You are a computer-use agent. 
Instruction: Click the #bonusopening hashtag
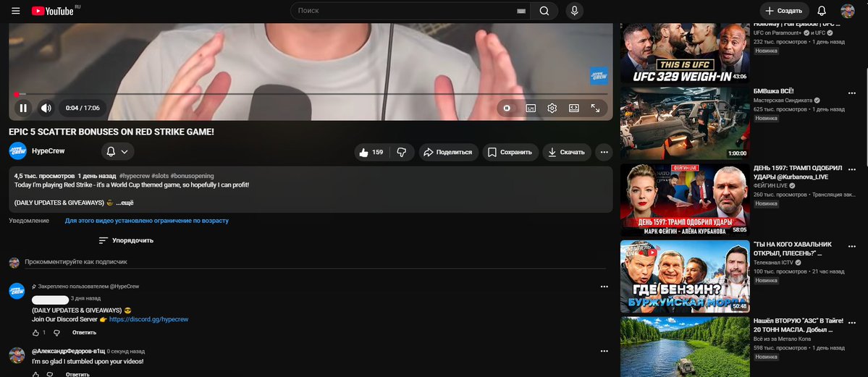point(192,176)
